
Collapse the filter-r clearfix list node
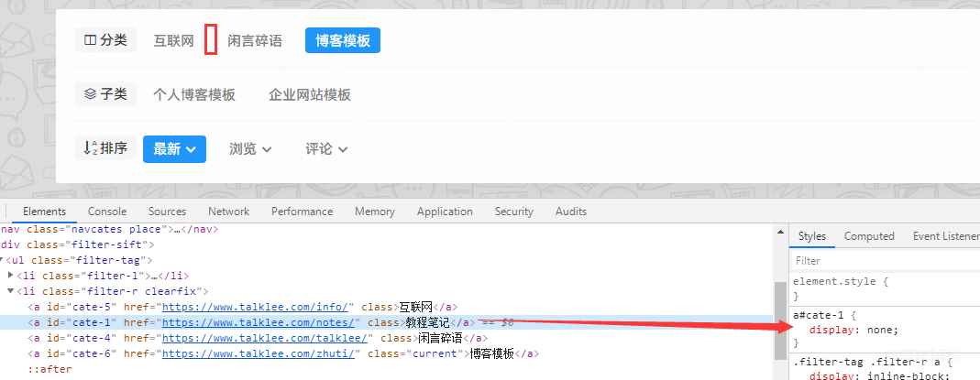click(11, 291)
